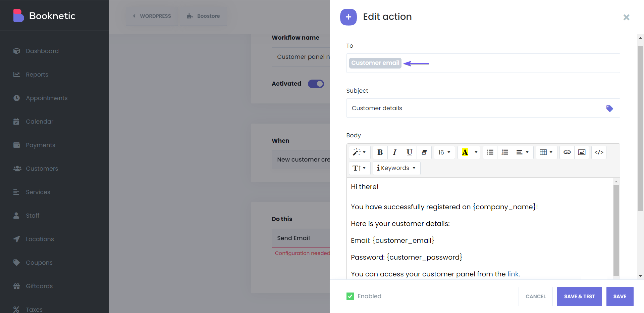
Task: Toggle bold formatting in the email body
Action: pos(380,152)
